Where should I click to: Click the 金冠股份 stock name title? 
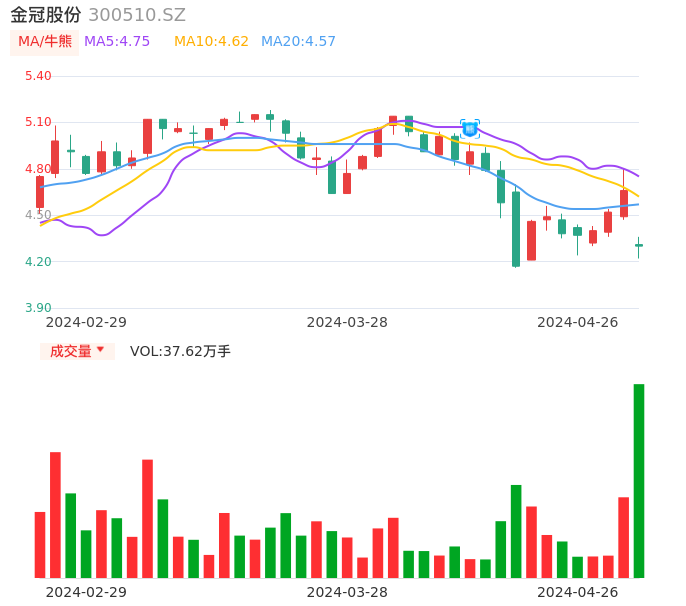(x=46, y=15)
